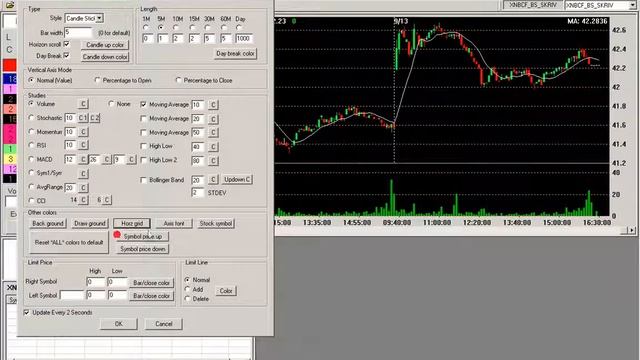
Task: Open the XNBCF_BS_SKRIV symbol dropdown
Action: point(633,5)
